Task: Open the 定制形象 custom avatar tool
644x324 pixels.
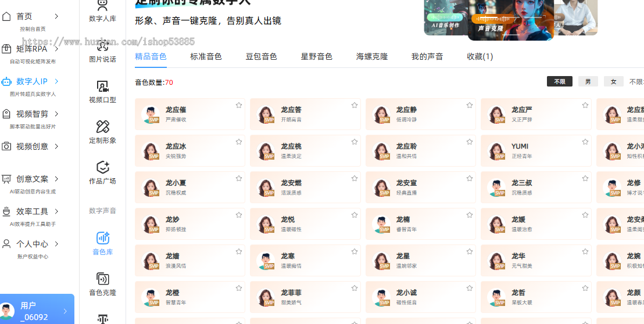Action: [x=102, y=132]
